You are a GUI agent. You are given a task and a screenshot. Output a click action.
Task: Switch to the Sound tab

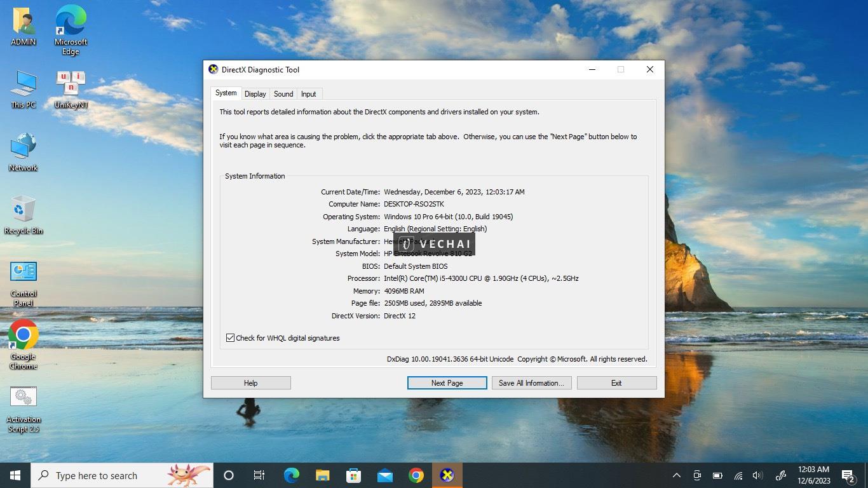[283, 94]
